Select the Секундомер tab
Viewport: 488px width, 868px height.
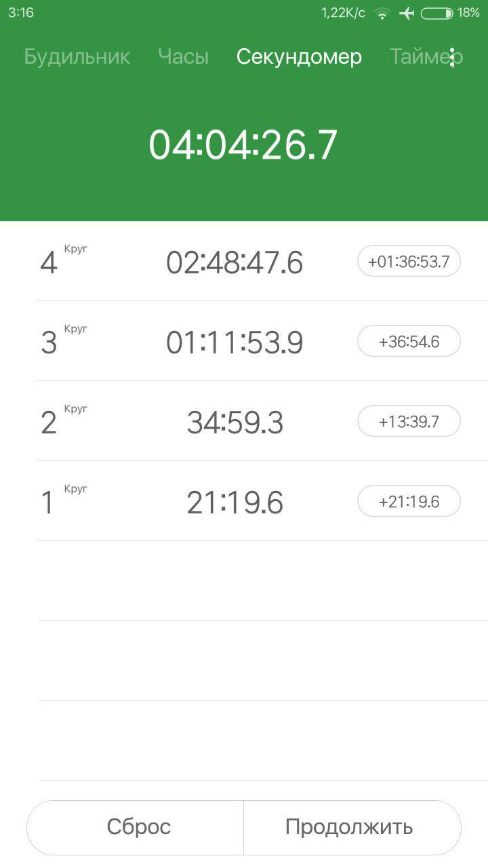coord(299,57)
